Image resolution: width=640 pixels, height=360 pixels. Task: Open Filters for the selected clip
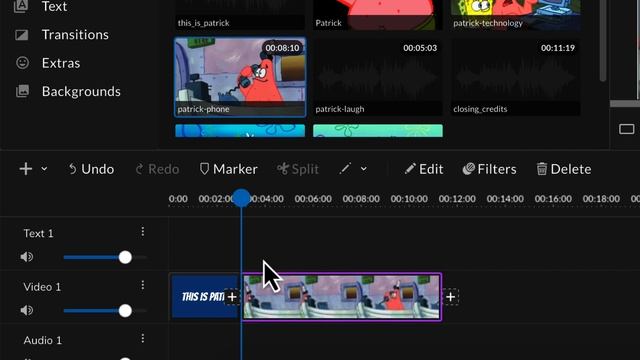pyautogui.click(x=489, y=169)
